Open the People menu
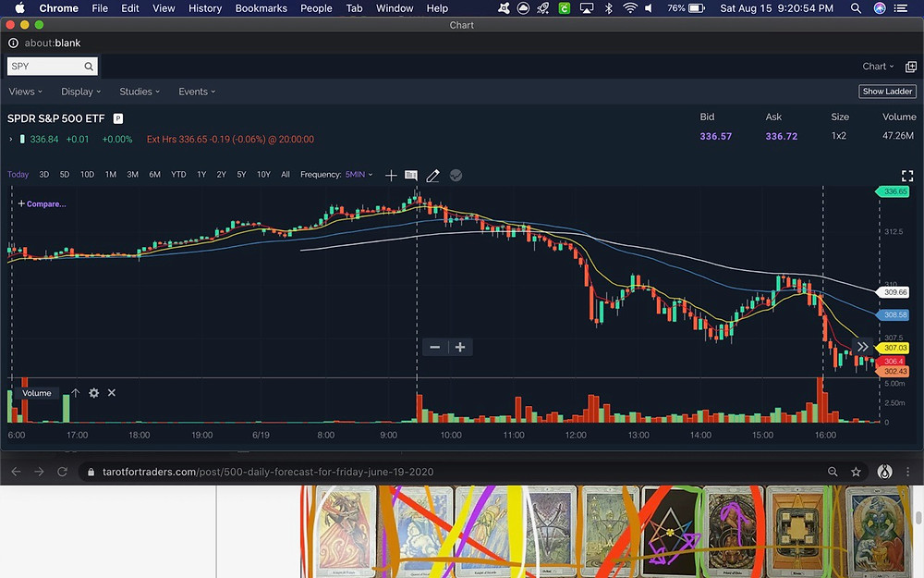This screenshot has height=578, width=924. click(x=316, y=8)
